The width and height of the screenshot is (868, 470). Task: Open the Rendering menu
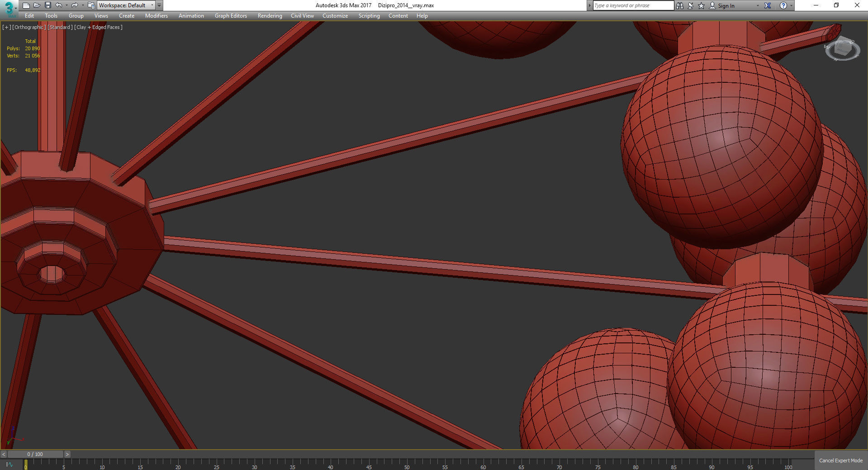(x=270, y=16)
